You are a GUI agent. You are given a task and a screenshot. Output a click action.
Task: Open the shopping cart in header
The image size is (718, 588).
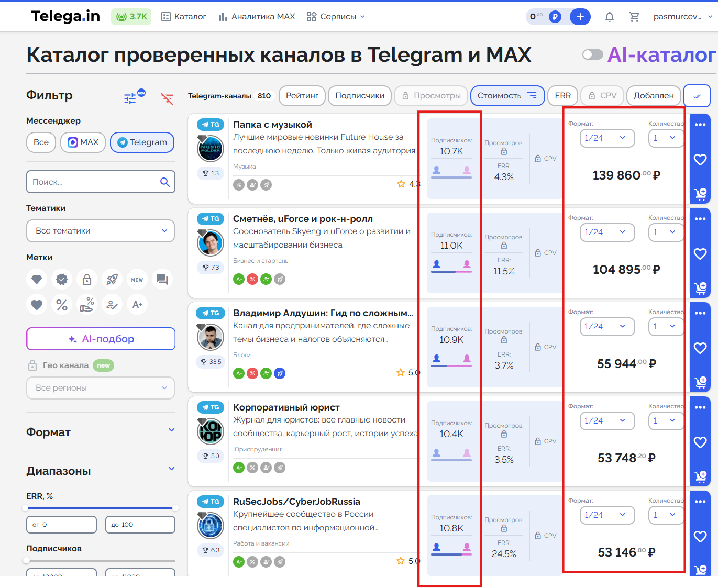pyautogui.click(x=634, y=17)
